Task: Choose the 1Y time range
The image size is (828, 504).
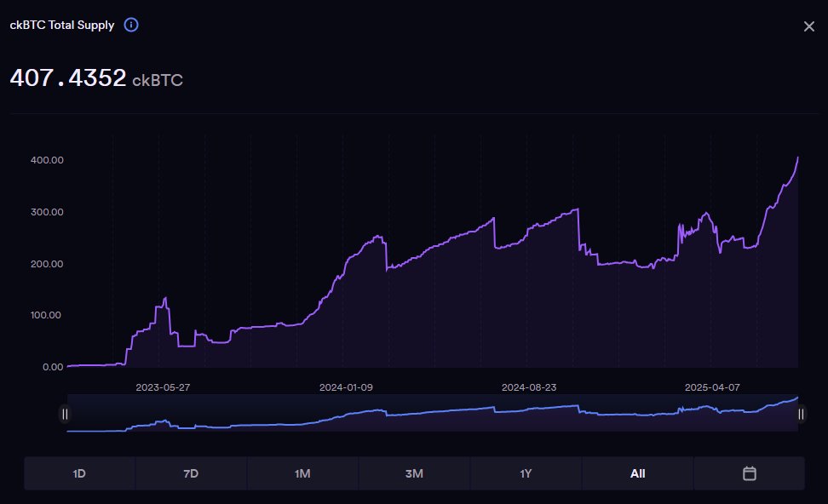Action: click(x=526, y=473)
